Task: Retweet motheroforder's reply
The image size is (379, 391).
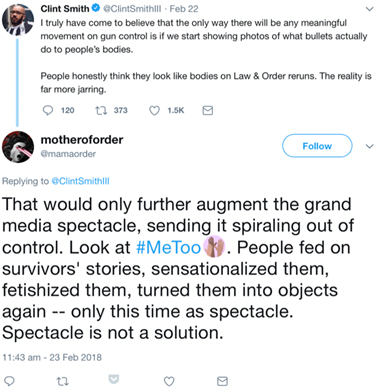Action: [63, 381]
